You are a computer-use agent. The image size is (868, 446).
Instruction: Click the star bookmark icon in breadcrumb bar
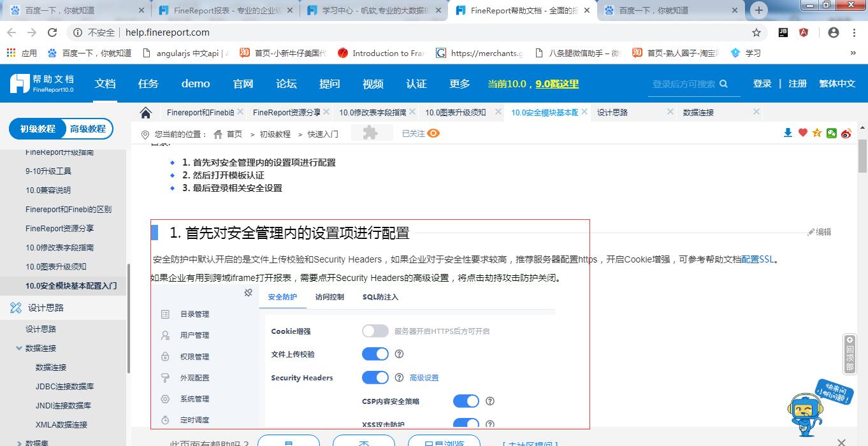click(x=817, y=133)
